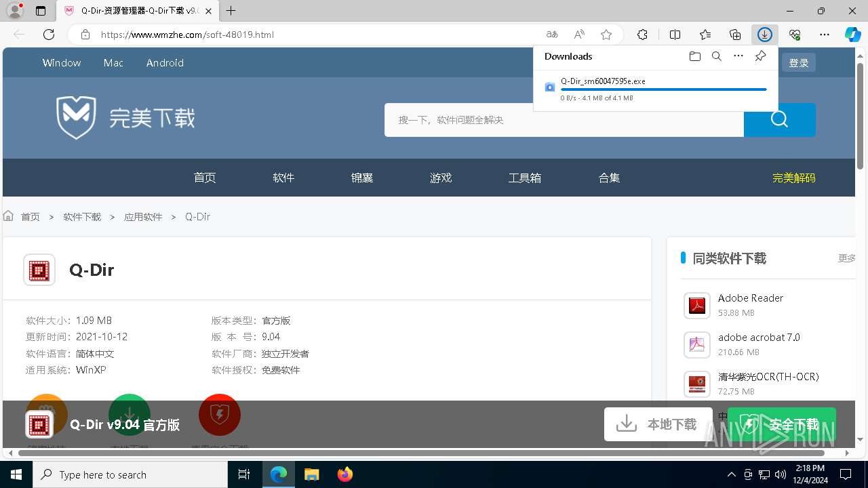
Task: Open the Collections icon
Action: coord(735,35)
